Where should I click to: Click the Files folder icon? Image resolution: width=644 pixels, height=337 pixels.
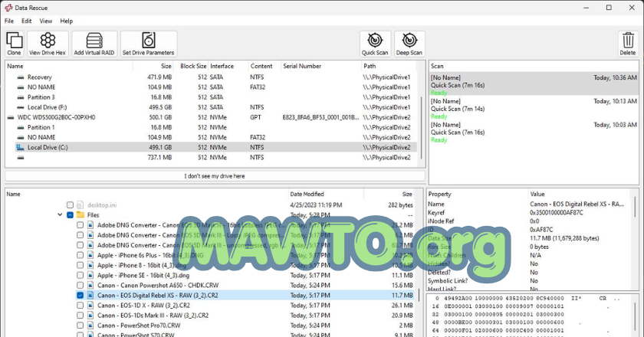click(80, 215)
